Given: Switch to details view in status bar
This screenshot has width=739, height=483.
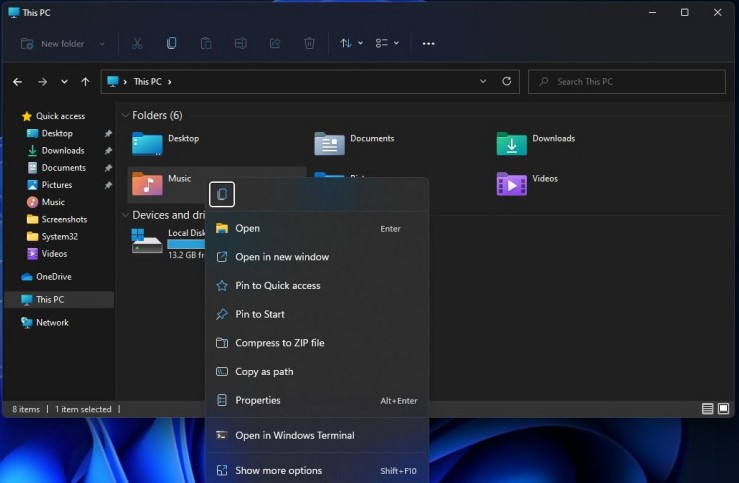Looking at the screenshot, I should 708,409.
